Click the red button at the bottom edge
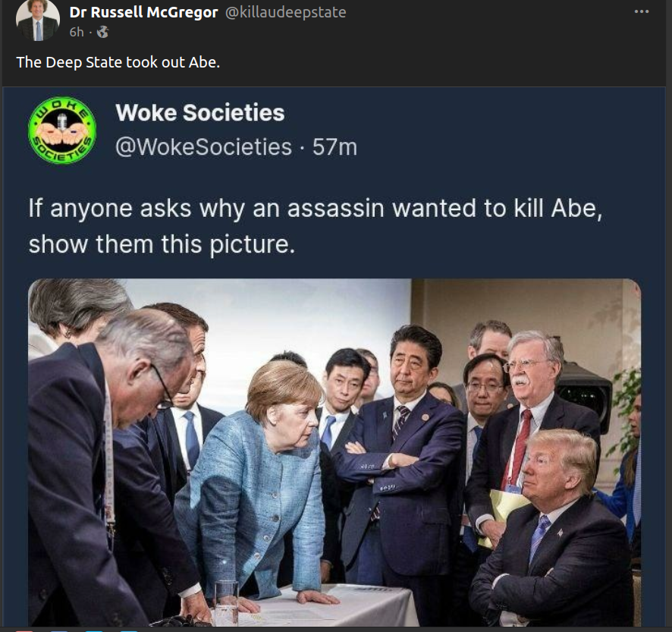This screenshot has width=672, height=632. (x=24, y=630)
